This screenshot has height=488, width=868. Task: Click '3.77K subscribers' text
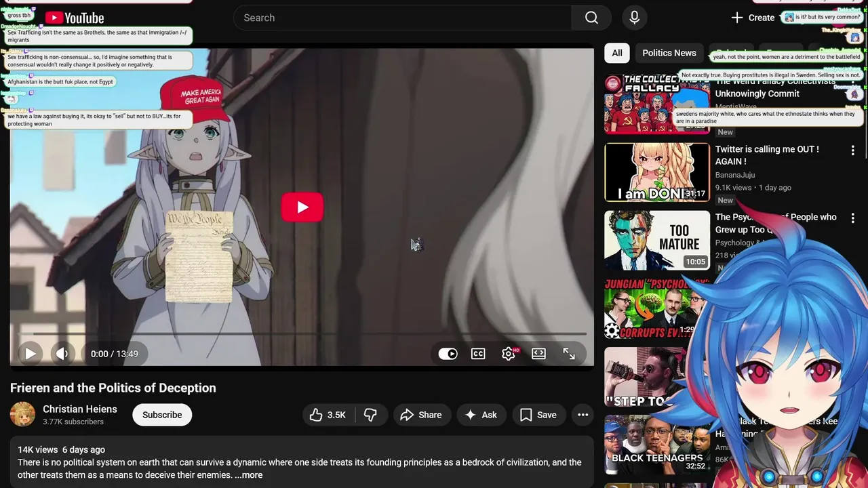point(73,422)
